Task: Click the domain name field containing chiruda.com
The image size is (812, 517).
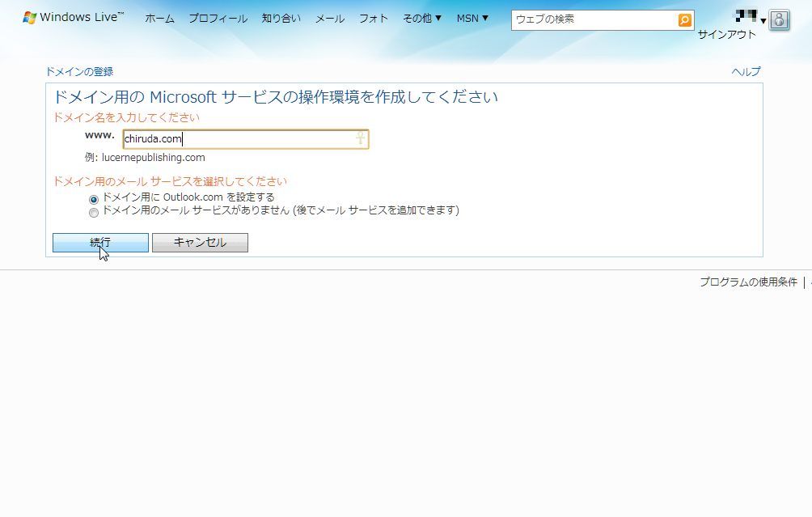Action: [246, 139]
